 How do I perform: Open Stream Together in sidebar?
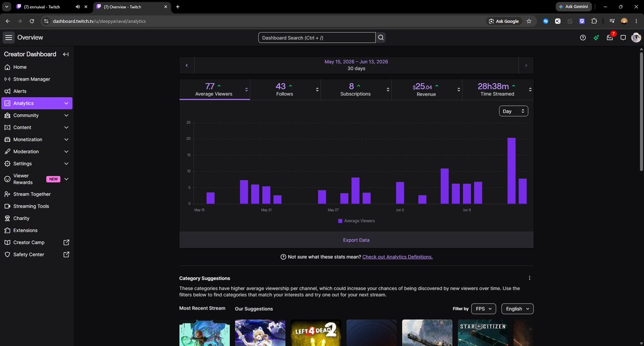(36, 194)
